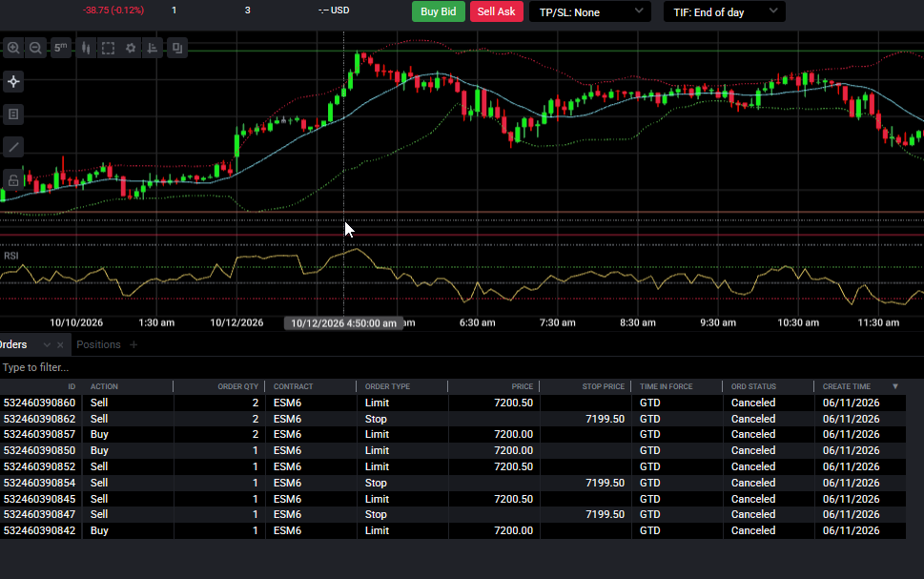Select the crosshair cursor tool
Image resolution: width=924 pixels, height=579 pixels.
pyautogui.click(x=13, y=81)
